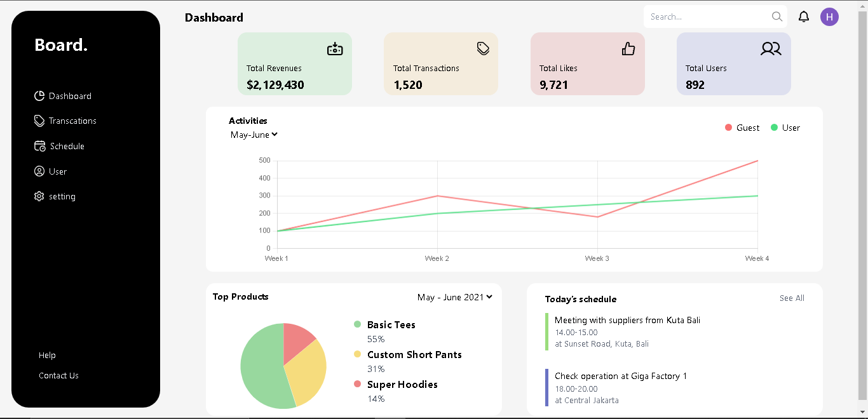Click inside the Search input field
This screenshot has height=419, width=868.
[705, 17]
